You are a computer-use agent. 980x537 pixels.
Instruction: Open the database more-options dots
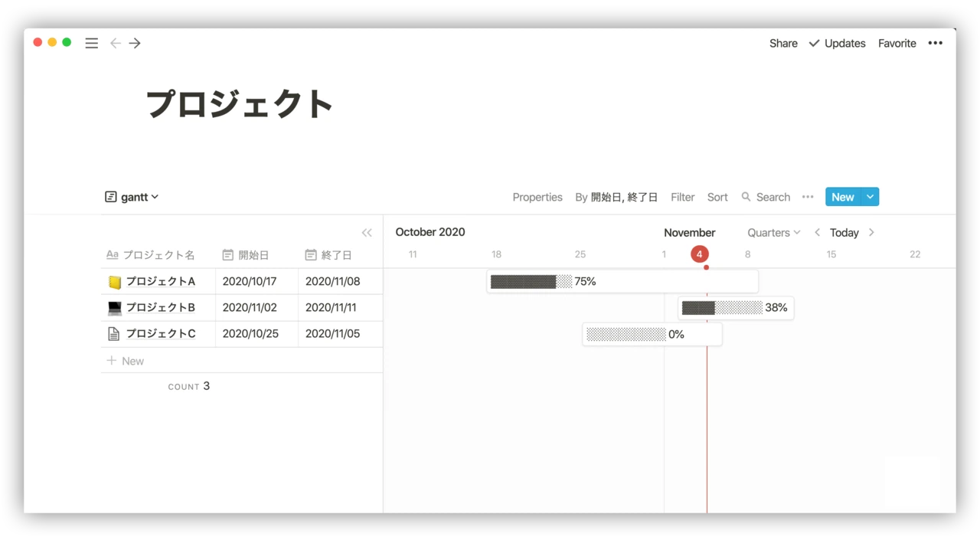pyautogui.click(x=808, y=197)
